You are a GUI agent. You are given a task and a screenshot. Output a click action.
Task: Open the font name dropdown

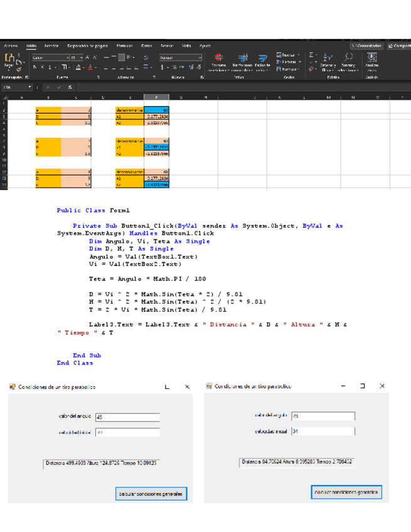pos(67,57)
